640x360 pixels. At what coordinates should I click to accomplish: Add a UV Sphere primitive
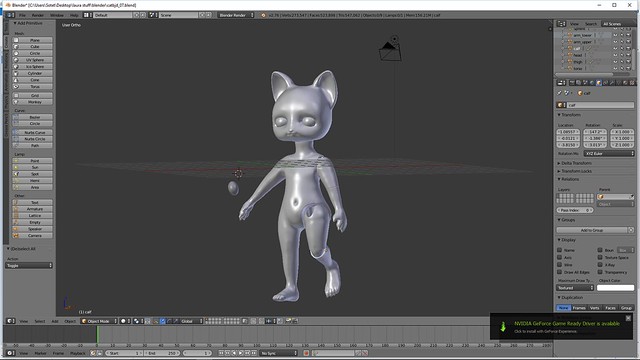[x=32, y=60]
